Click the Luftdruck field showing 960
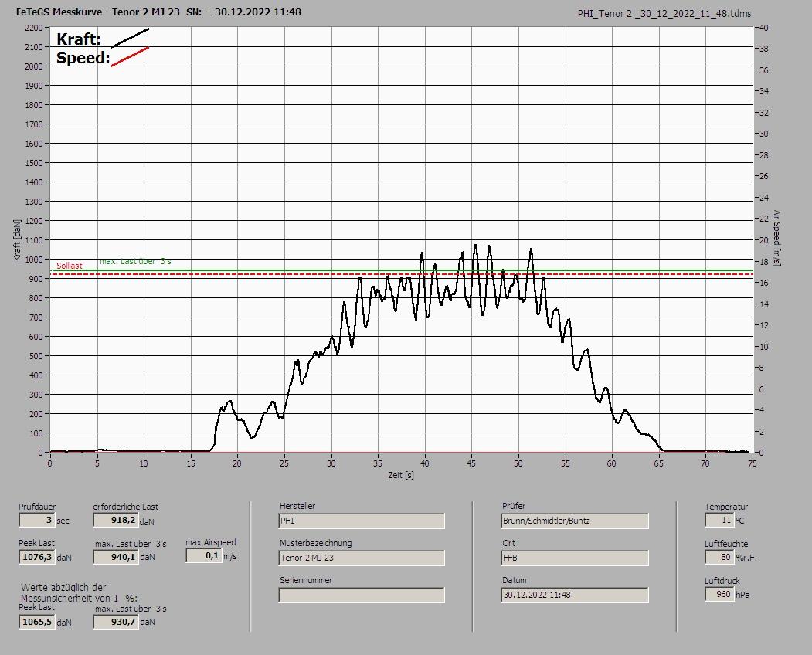The width and height of the screenshot is (812, 655). coord(719,594)
